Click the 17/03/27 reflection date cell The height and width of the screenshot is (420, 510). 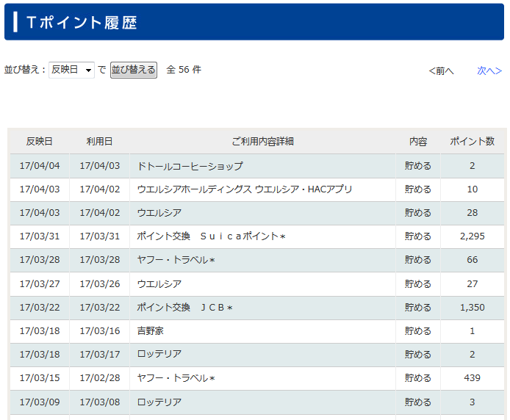(40, 283)
